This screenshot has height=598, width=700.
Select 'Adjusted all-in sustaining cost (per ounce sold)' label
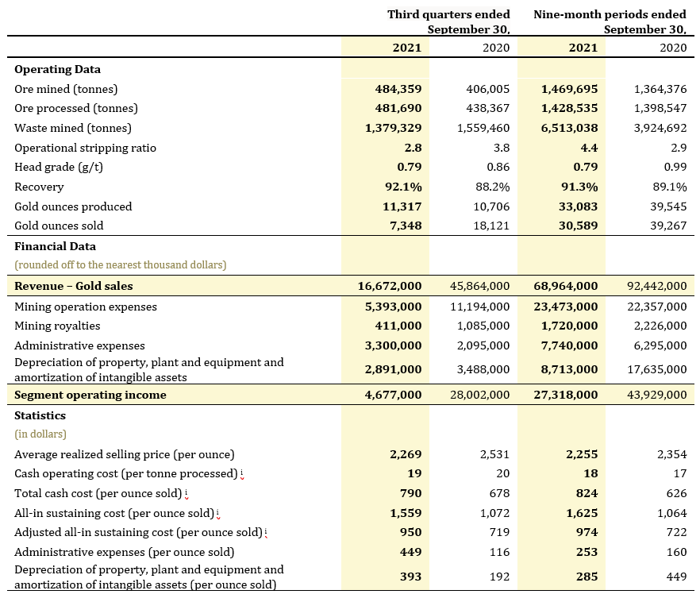138,532
